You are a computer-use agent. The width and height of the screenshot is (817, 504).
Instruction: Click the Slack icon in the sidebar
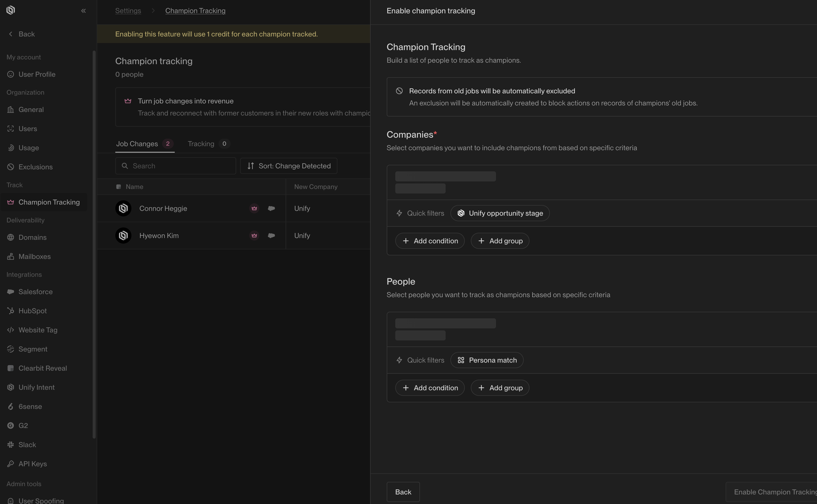coord(11,445)
